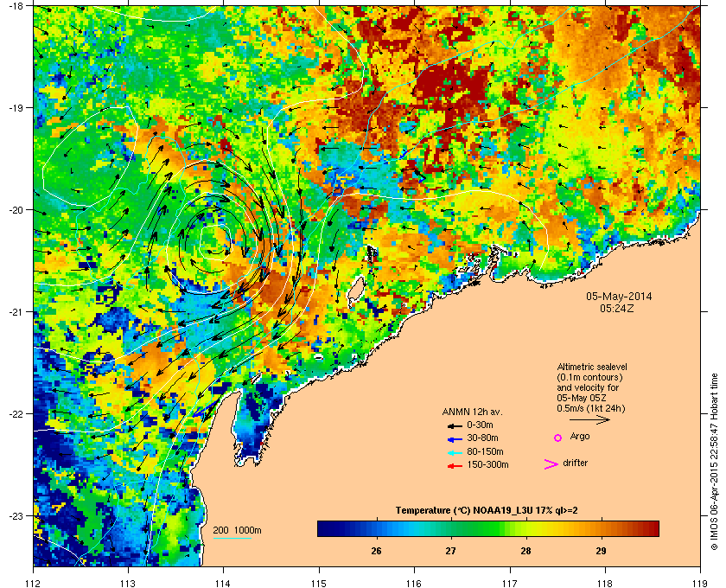
Task: Click the black 0-30m legend arrow
Action: click(455, 425)
